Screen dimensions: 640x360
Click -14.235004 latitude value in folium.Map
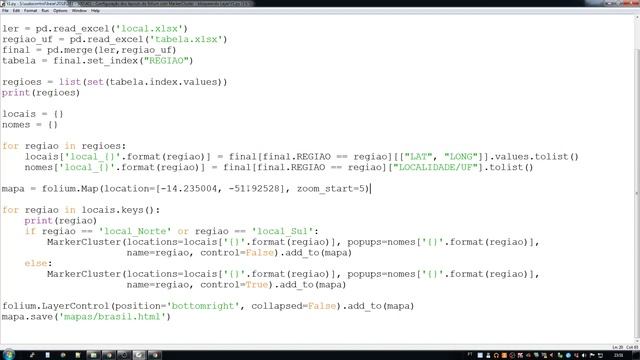pyautogui.click(x=189, y=189)
